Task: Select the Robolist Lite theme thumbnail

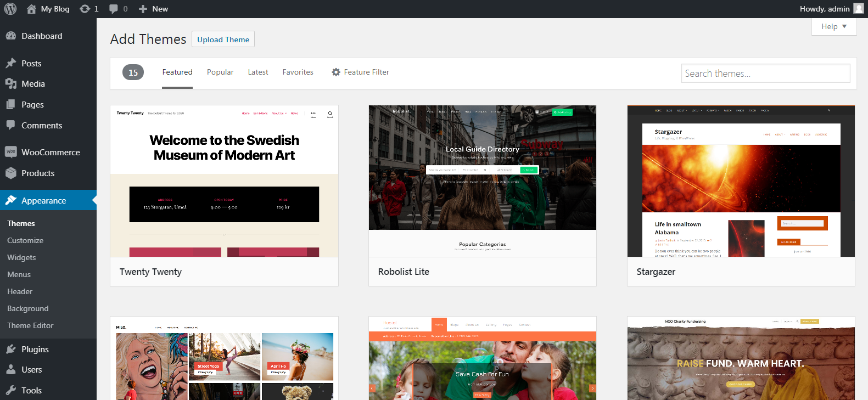Action: pos(483,181)
